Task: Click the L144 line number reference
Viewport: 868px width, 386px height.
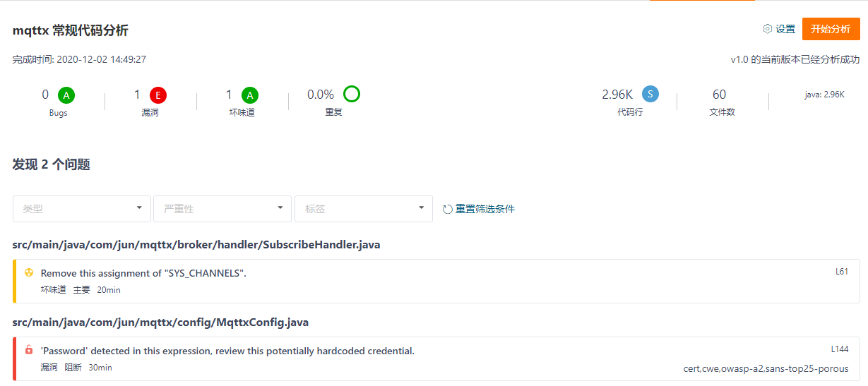Action: [840, 349]
